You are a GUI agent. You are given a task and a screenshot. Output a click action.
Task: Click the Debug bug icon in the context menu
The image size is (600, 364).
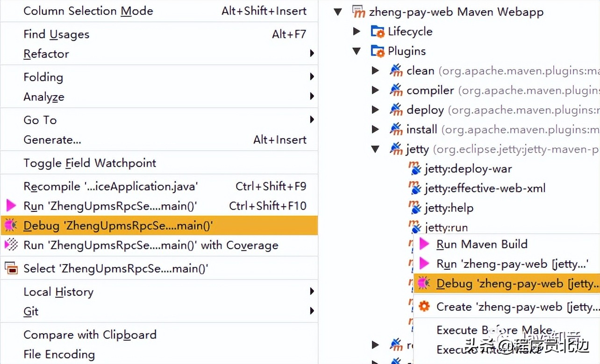tap(11, 225)
